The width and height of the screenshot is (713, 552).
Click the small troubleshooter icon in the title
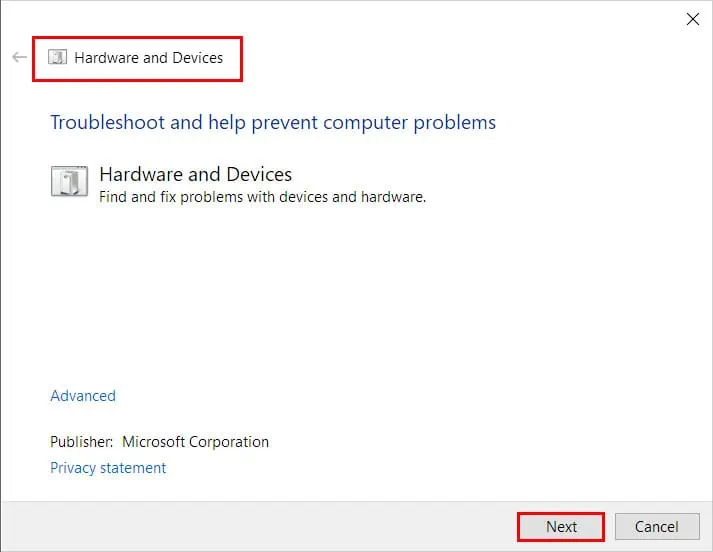pos(58,57)
